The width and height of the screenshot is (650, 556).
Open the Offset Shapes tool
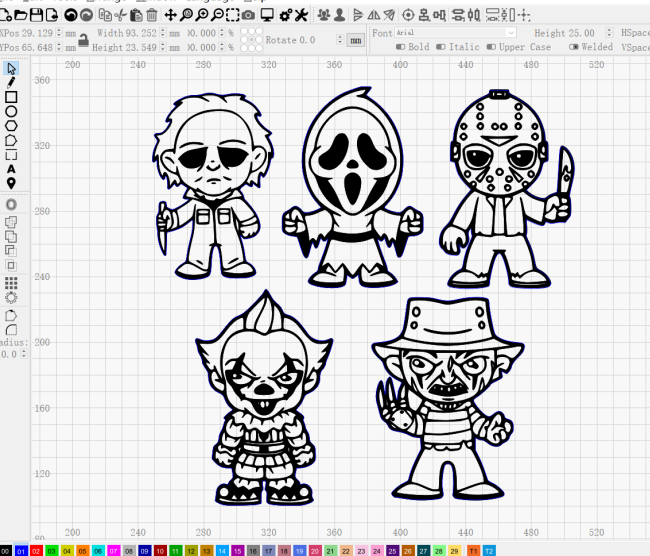click(11, 204)
